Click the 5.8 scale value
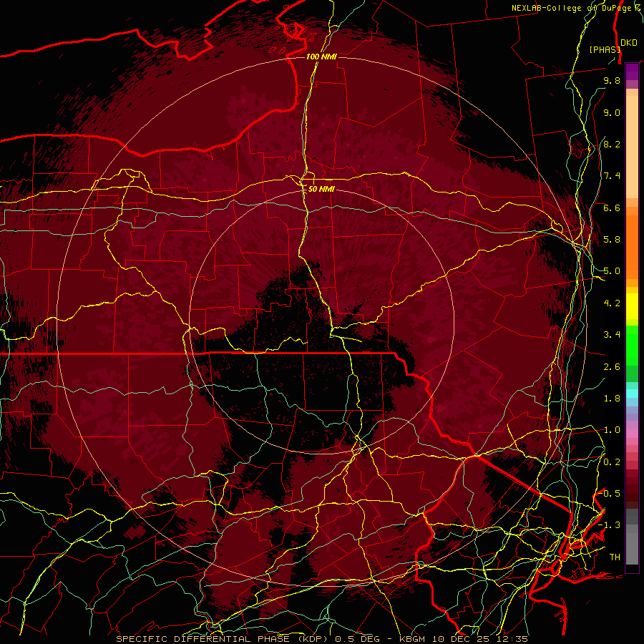 tap(612, 240)
